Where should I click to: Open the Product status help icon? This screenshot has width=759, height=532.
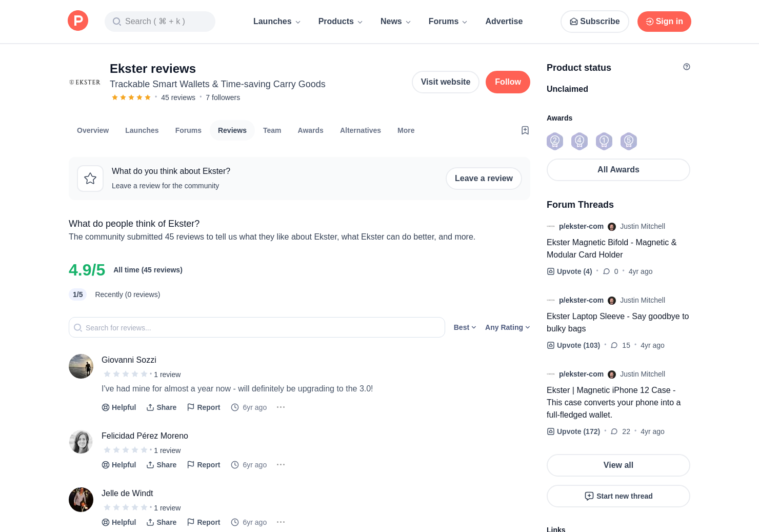(686, 67)
